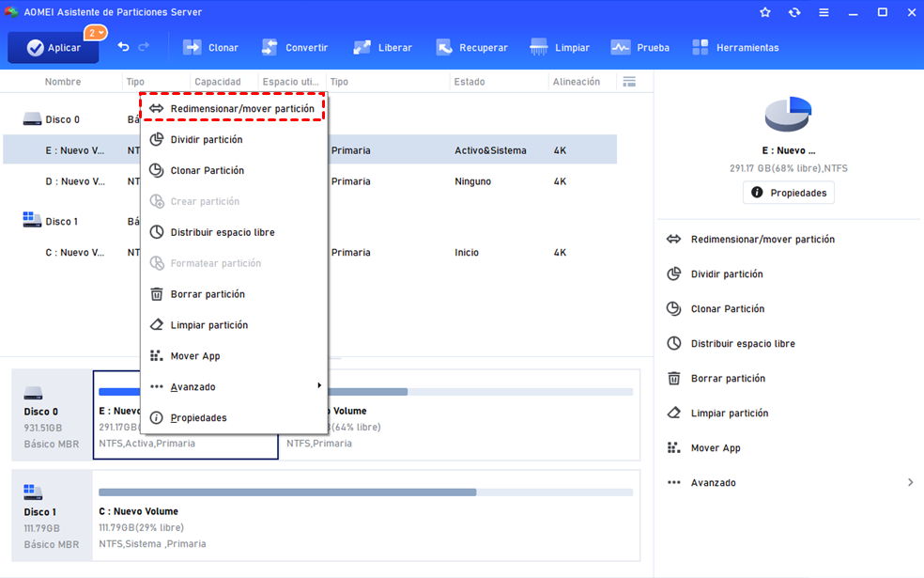Click the clone icon beside Clonar Partición right panel
924x578 pixels.
pos(673,308)
